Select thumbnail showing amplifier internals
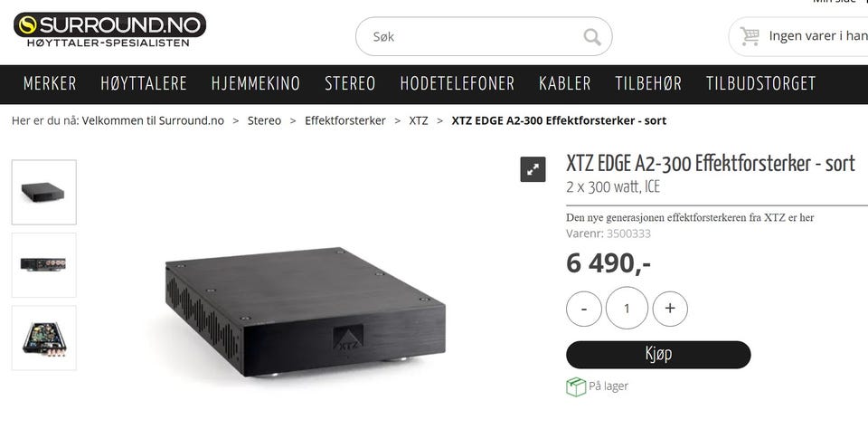 [43, 338]
